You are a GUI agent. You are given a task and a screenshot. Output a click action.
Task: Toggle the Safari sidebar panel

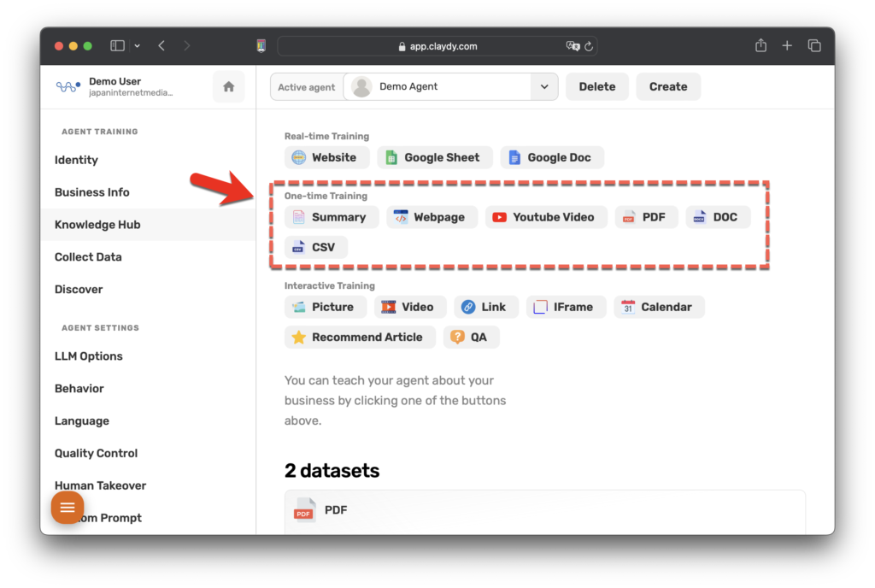[x=118, y=46]
